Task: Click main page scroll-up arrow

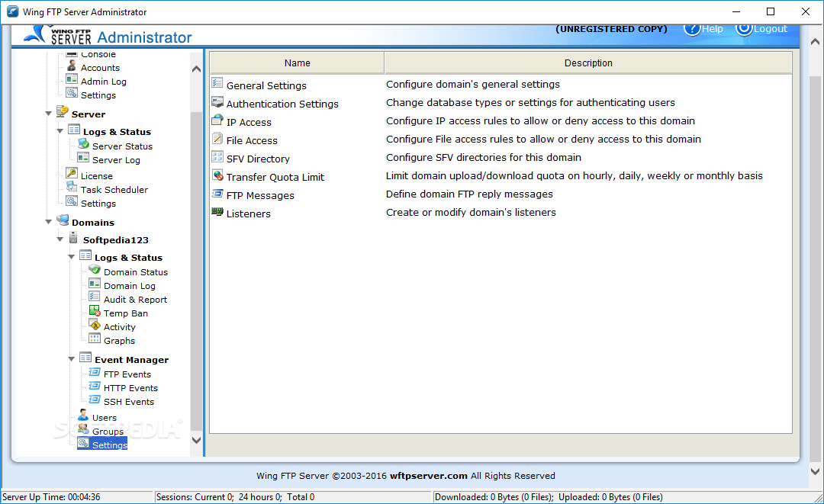Action: (815, 41)
